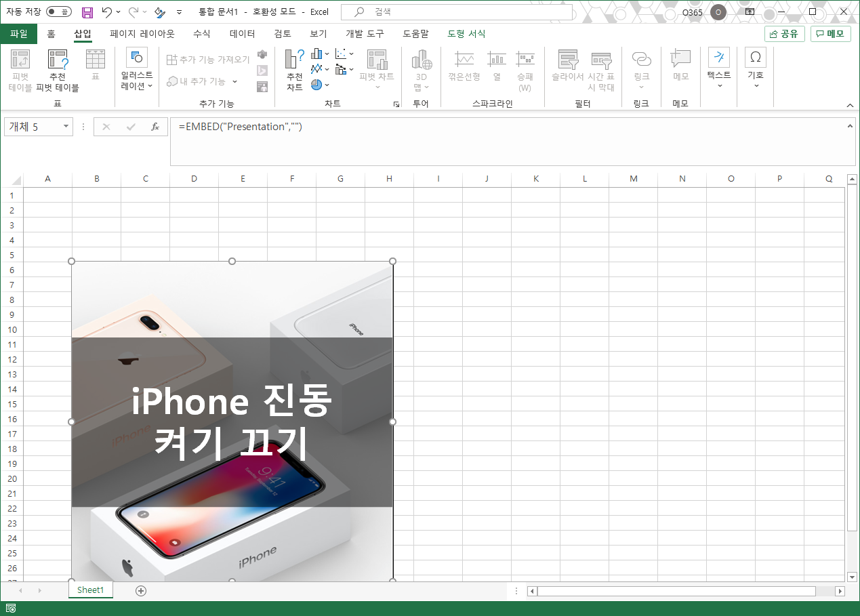Select the Sheet1 tab
Screen dimensions: 860x616
tap(91, 590)
